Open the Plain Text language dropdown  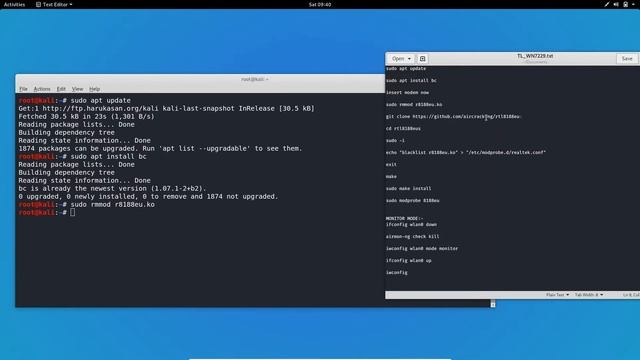[557, 295]
